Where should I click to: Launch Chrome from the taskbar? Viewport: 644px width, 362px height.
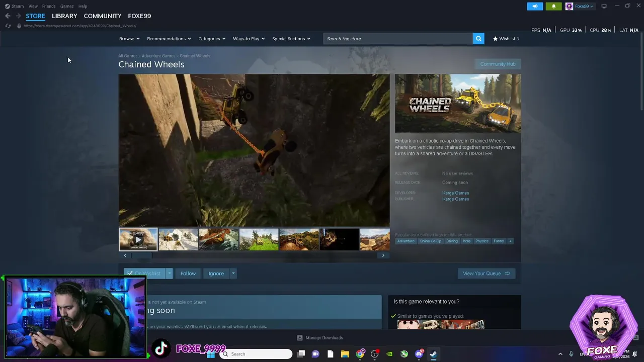click(360, 354)
